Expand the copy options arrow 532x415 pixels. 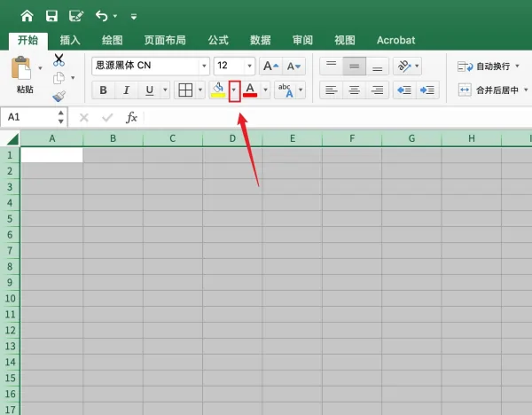coord(73,78)
